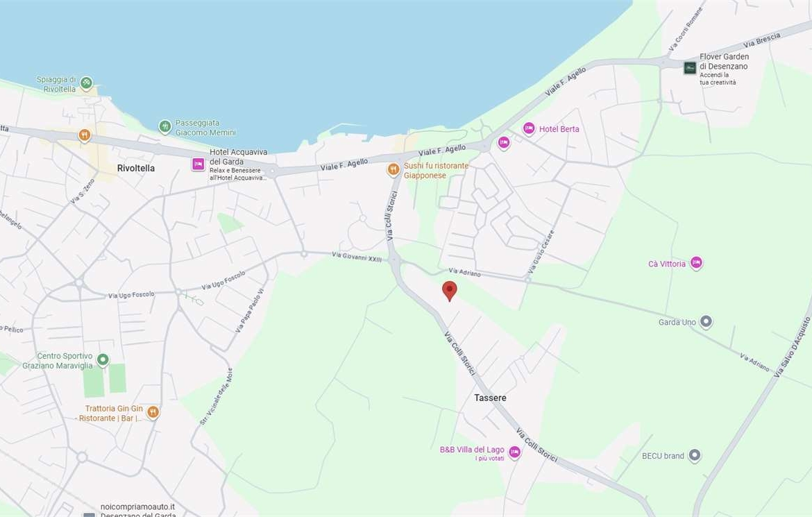This screenshot has height=517, width=812.
Task: Click the Flover Garden di Desenzano store icon
Action: tap(690, 67)
